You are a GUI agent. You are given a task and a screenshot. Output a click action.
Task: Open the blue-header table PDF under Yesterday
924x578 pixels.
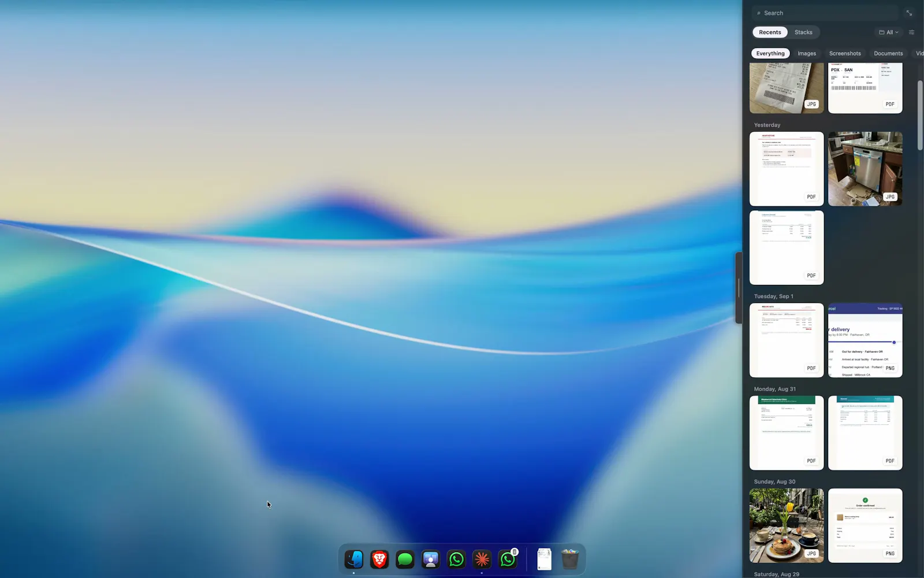(787, 247)
